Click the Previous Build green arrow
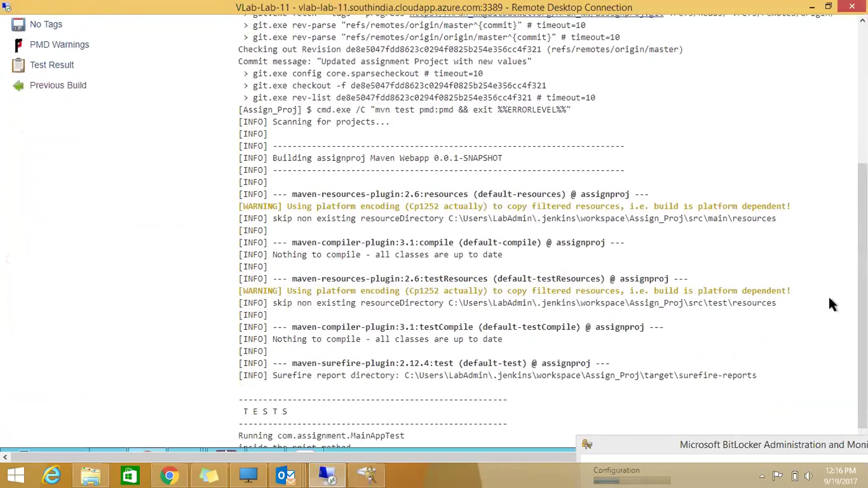Screen dimensions: 868x488 (18, 85)
